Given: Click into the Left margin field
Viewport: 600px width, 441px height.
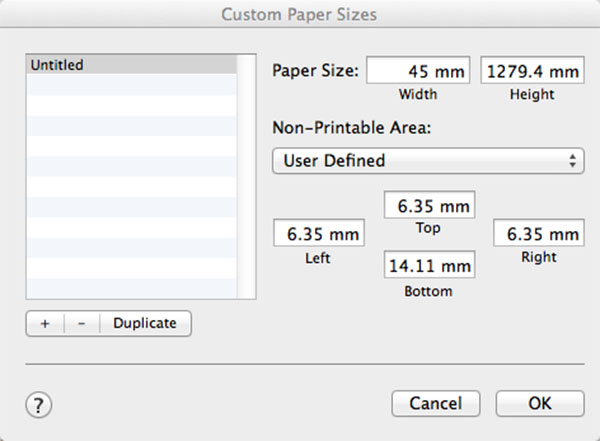Looking at the screenshot, I should 318,235.
